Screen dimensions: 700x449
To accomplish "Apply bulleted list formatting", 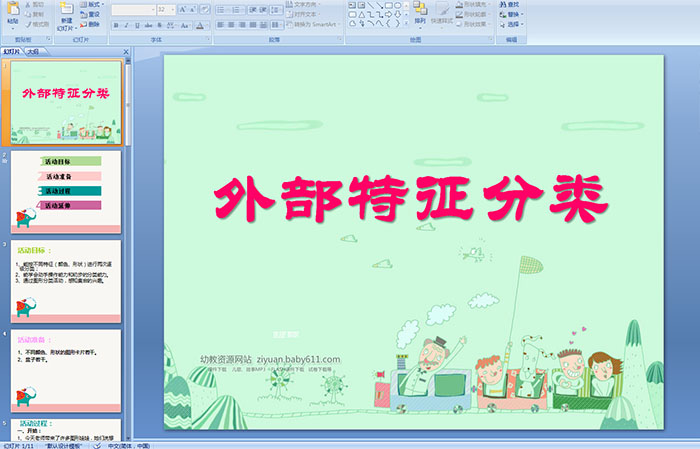I will (222, 10).
